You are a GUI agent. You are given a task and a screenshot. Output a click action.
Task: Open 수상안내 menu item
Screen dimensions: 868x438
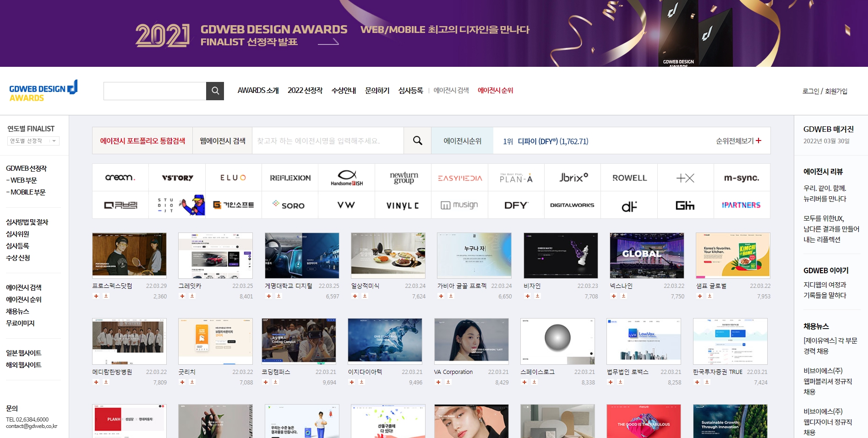(x=344, y=91)
